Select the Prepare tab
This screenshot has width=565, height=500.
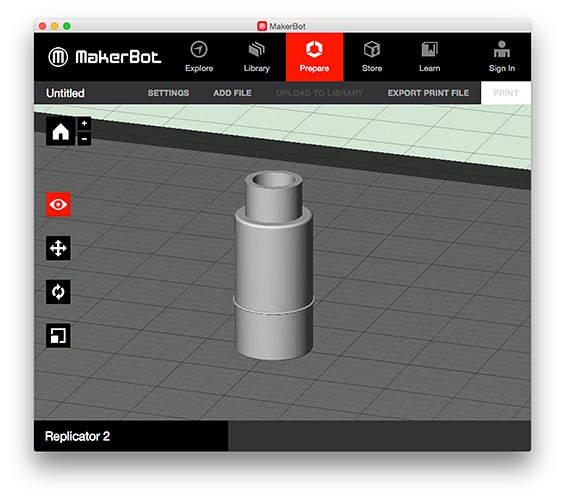315,57
